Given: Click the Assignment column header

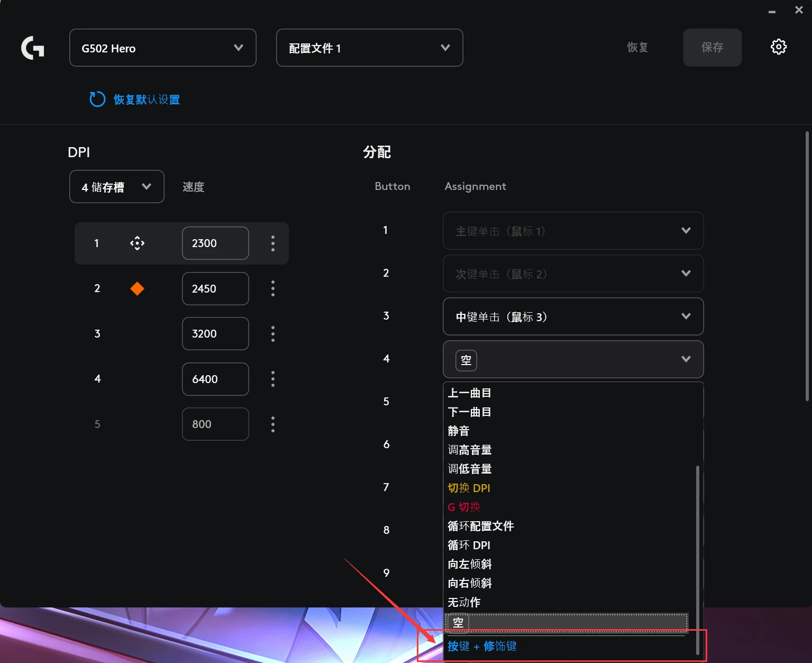Looking at the screenshot, I should (x=475, y=186).
